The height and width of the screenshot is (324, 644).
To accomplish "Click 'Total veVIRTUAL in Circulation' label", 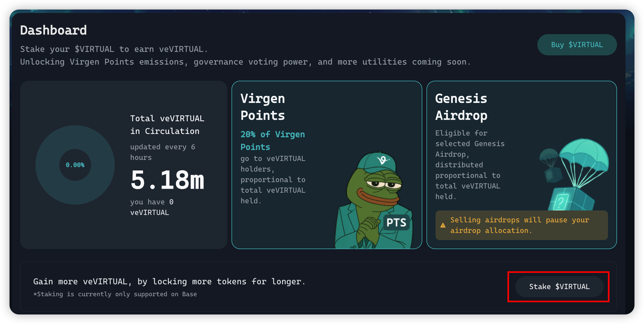I will tap(167, 125).
